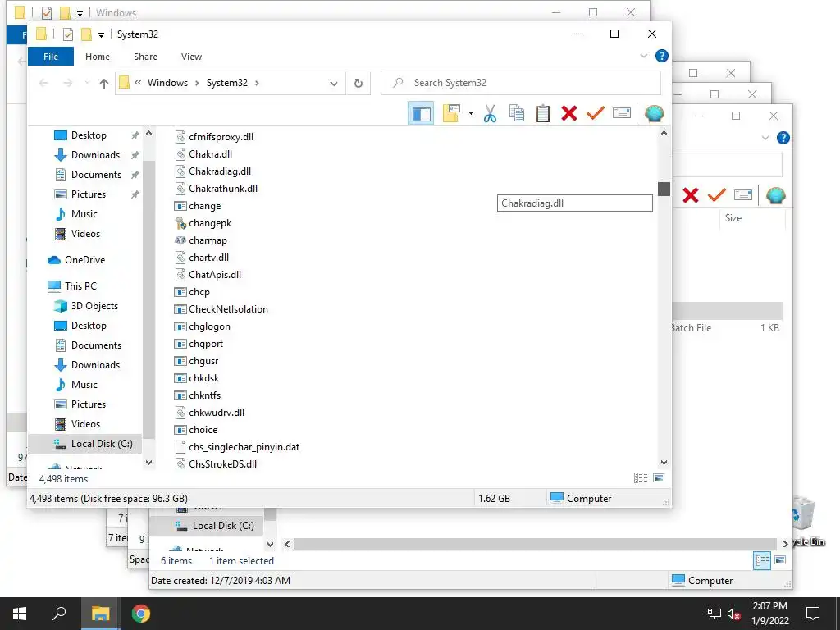Click the Email envelope icon in System32 window
This screenshot has height=630, width=840.
(622, 113)
